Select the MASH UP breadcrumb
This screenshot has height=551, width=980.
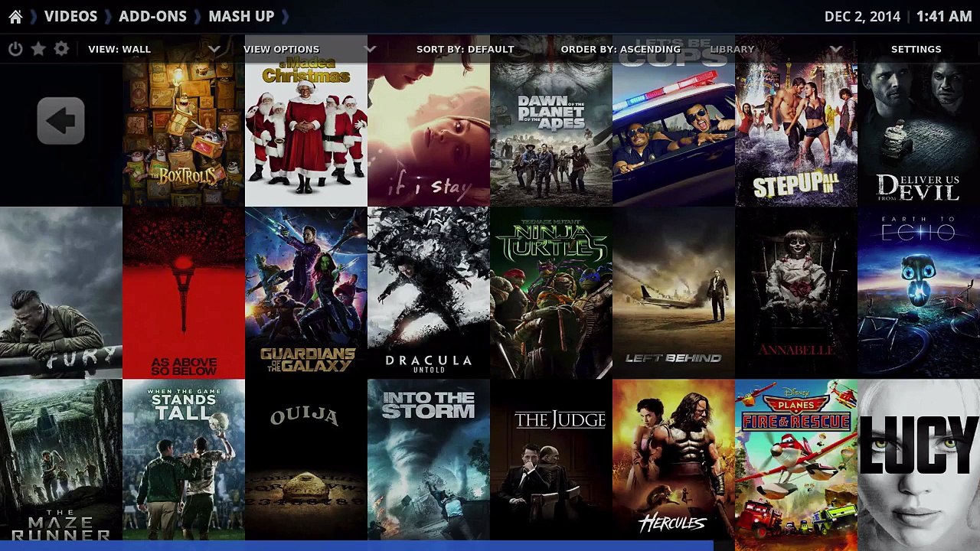(241, 16)
